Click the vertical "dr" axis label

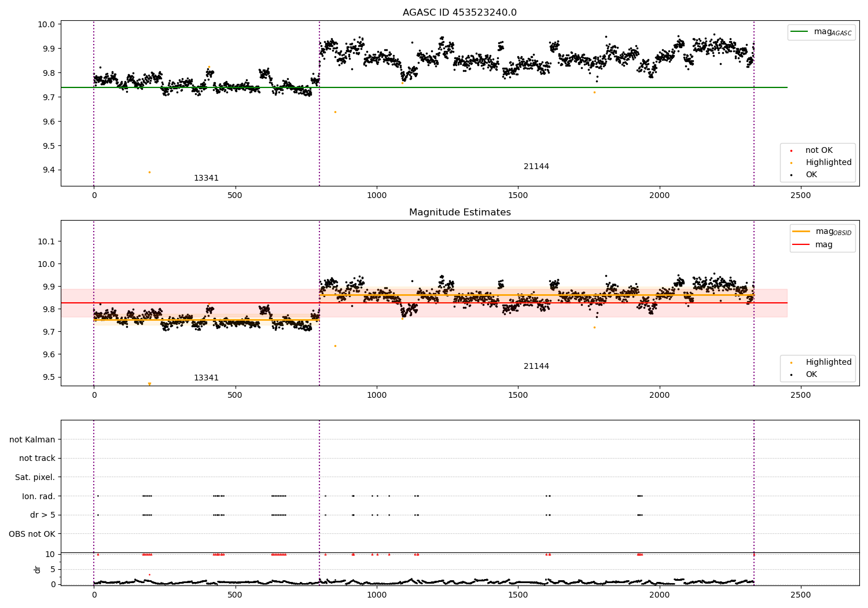tap(38, 569)
